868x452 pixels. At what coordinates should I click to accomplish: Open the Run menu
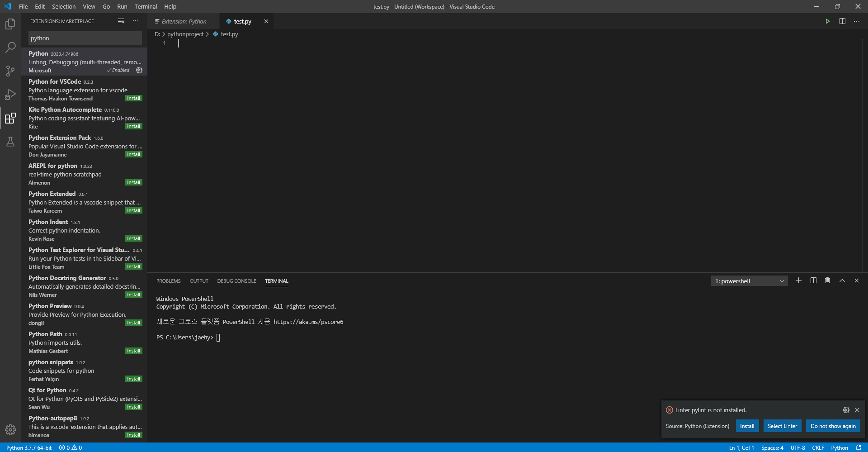pos(122,6)
